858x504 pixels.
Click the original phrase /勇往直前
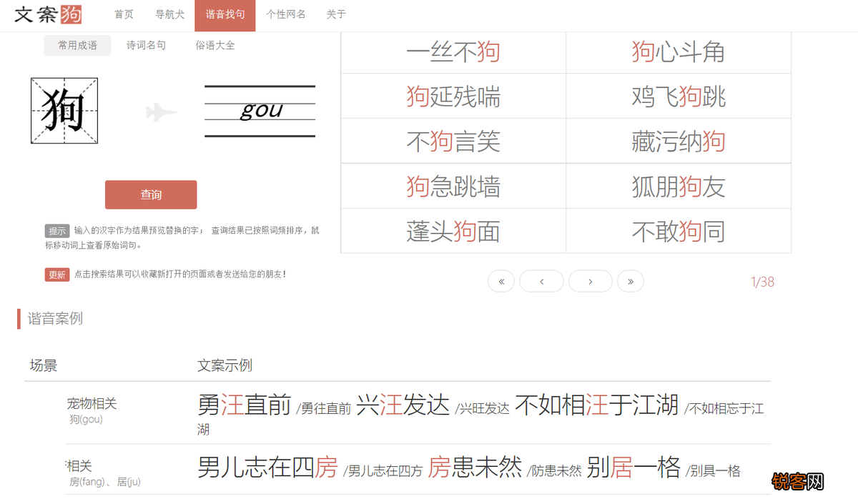pos(324,409)
